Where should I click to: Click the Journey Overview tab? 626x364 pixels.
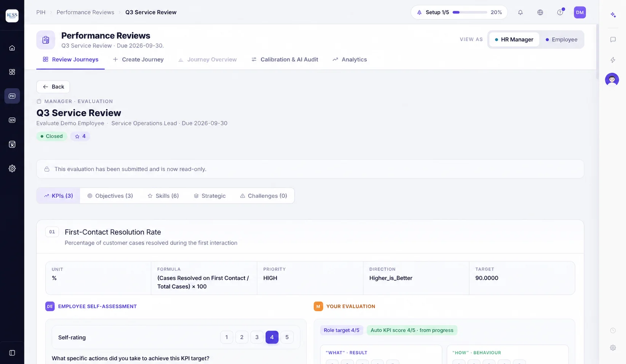point(208,59)
